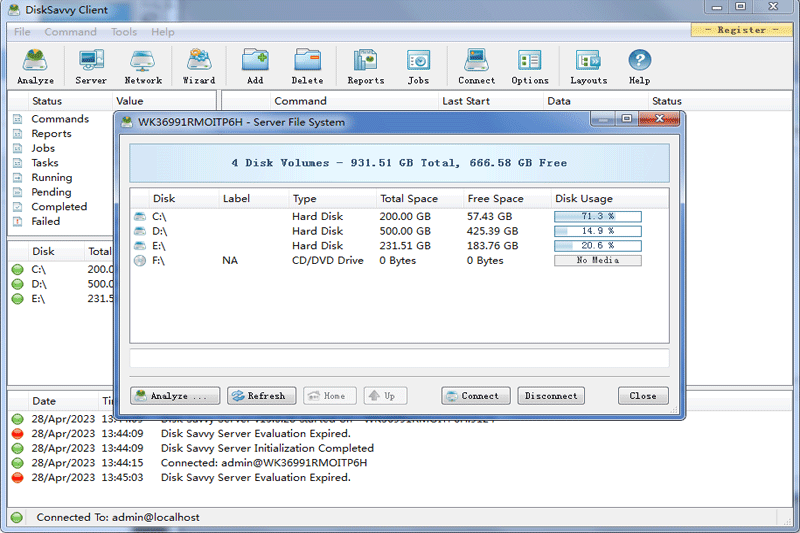
Task: Select C:\ in main window disk list
Action: click(x=39, y=269)
